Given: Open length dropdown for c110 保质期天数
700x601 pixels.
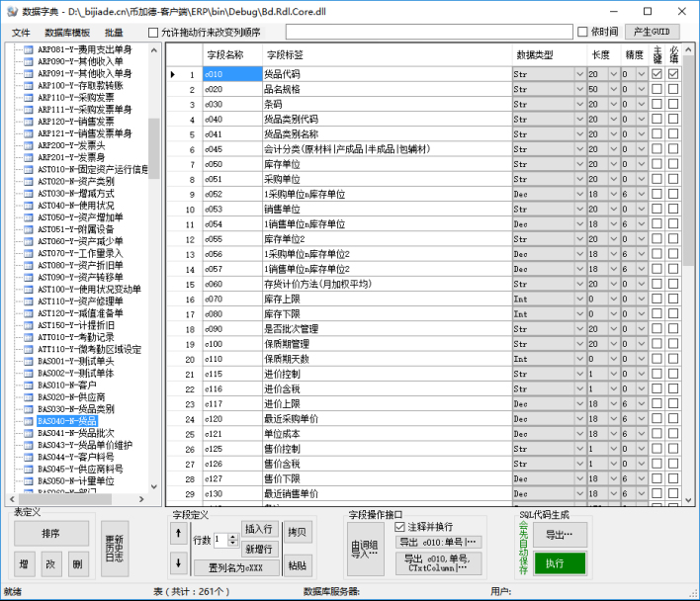Looking at the screenshot, I should pyautogui.click(x=614, y=359).
